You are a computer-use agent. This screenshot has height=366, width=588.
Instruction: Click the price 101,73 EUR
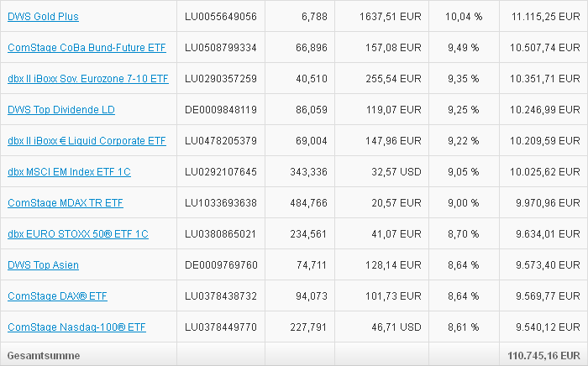pos(393,296)
